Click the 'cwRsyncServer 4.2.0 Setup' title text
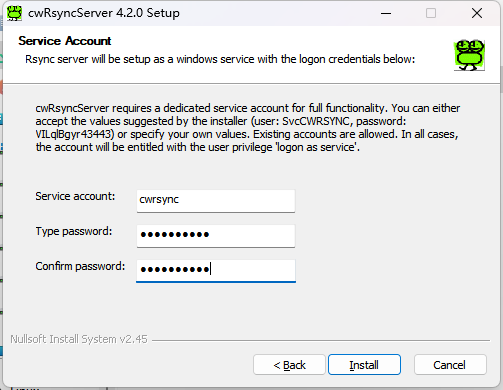The height and width of the screenshot is (390, 503). (x=104, y=13)
